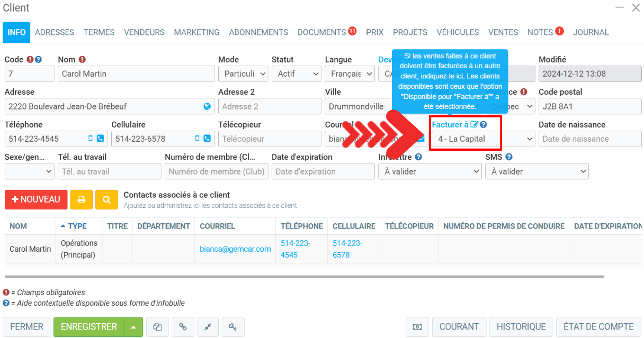The image size is (644, 338).
Task: Click the globe icon in the Adresse field
Action: pos(207,106)
